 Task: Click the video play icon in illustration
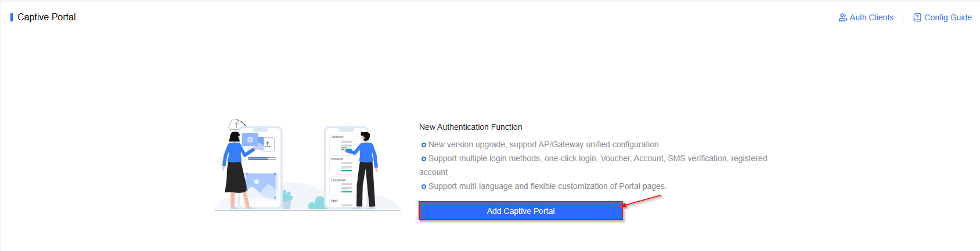pos(250,140)
